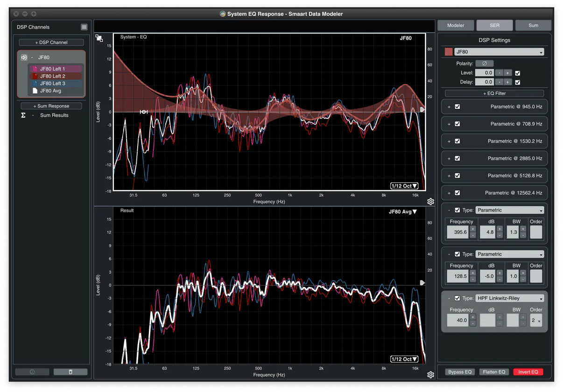The width and height of the screenshot is (563, 392).
Task: Click the graph layout icon at top-left of plot
Action: [99, 38]
